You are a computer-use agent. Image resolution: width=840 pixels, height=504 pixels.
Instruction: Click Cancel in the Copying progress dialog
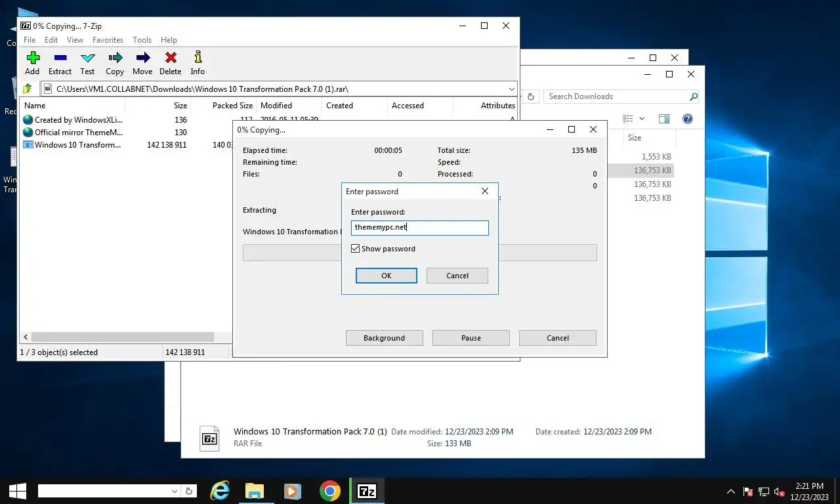coord(558,338)
